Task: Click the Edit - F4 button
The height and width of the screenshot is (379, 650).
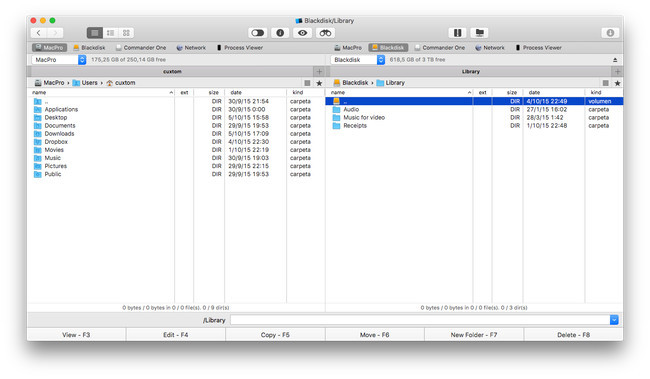Action: point(176,335)
